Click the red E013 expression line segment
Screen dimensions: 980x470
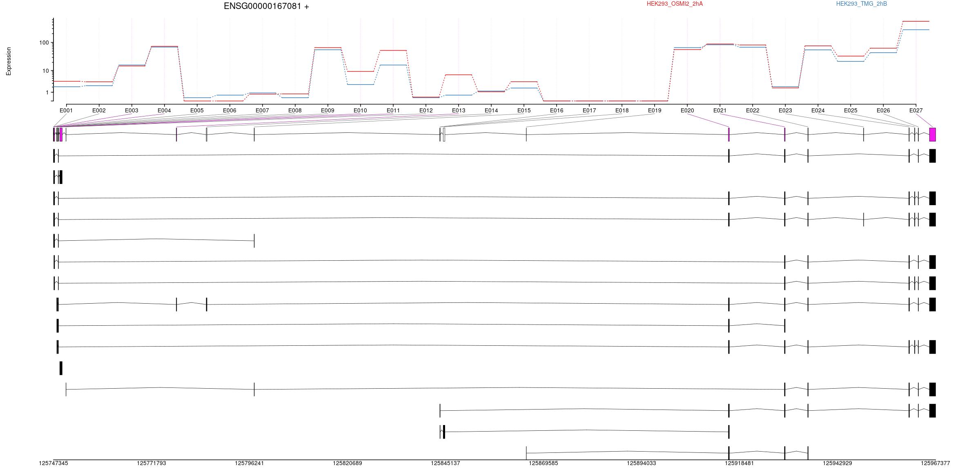[x=459, y=75]
